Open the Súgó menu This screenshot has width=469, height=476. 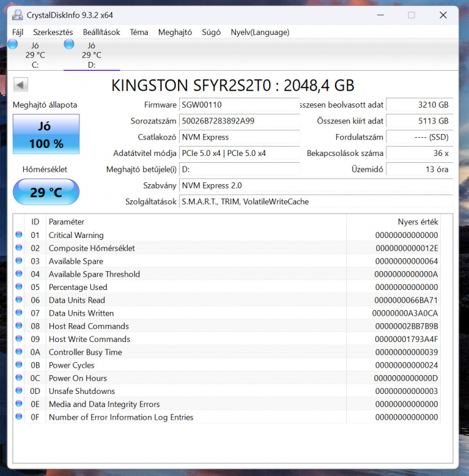point(211,32)
